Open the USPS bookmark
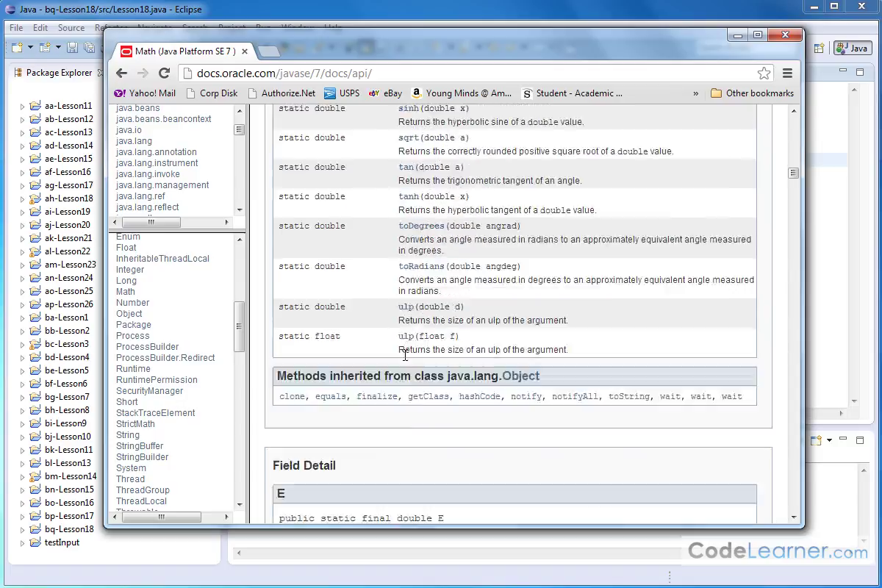Viewport: 882px width, 588px height. 342,93
